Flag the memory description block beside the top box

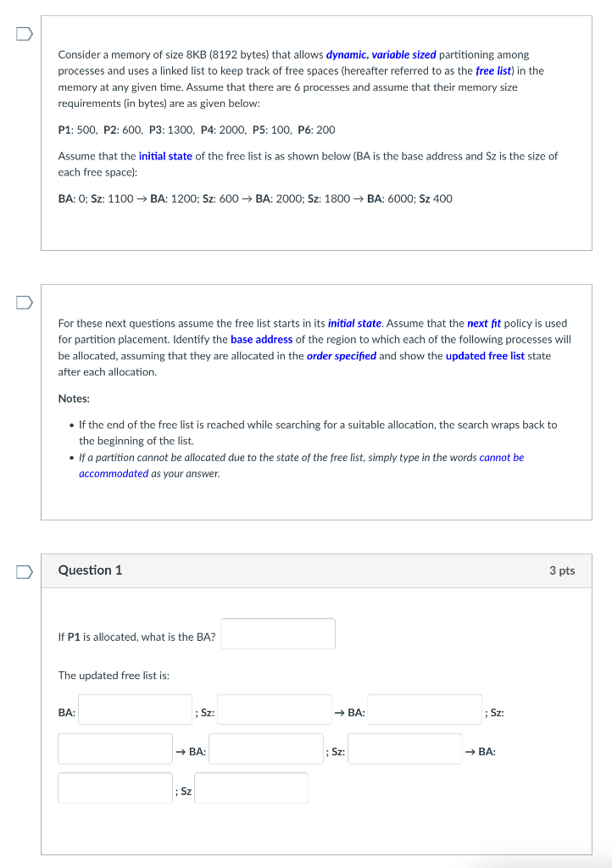click(x=24, y=34)
